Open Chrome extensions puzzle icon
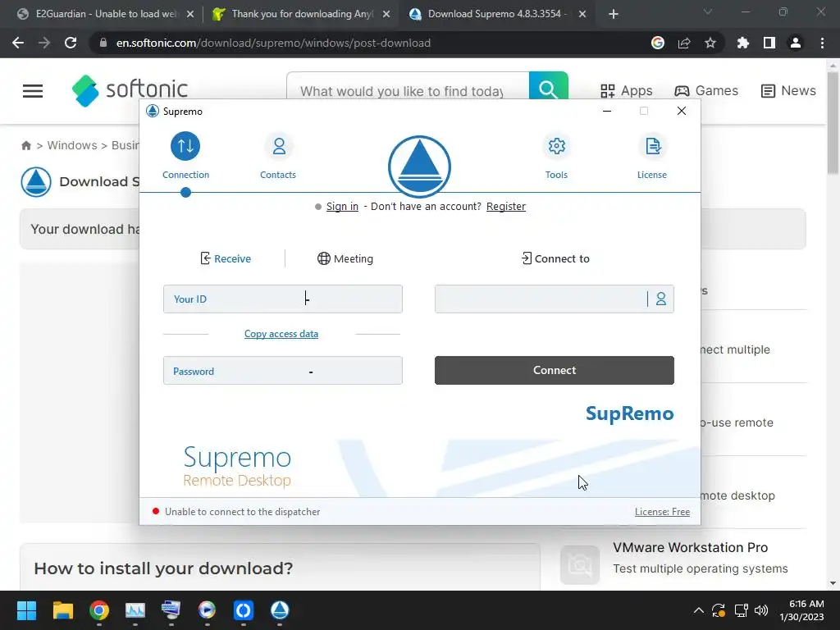The width and height of the screenshot is (840, 630). tap(743, 43)
